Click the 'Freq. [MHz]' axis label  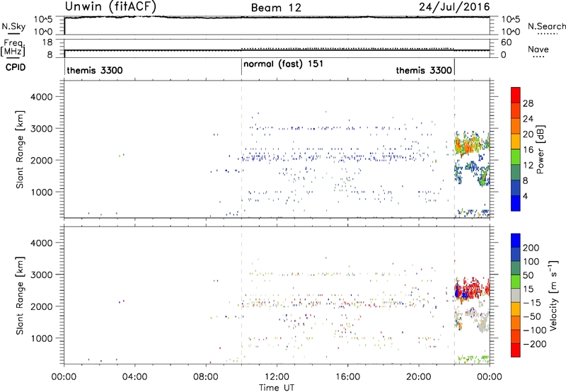(13, 47)
